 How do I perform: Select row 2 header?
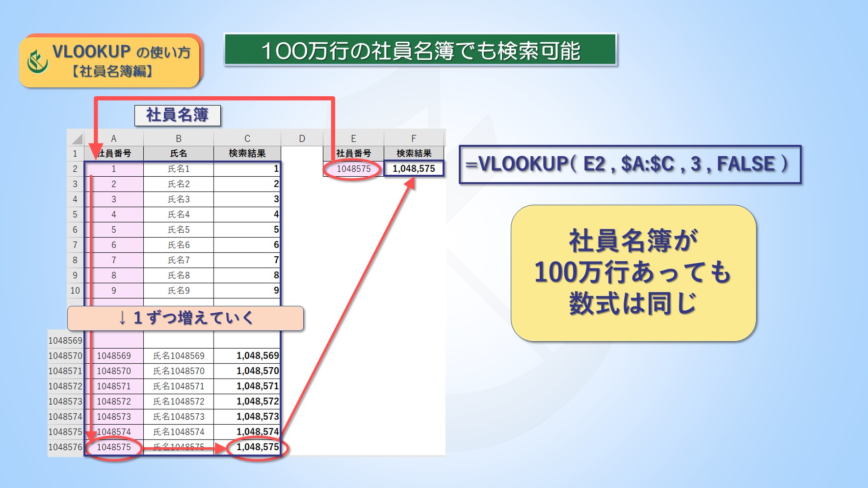(x=75, y=169)
